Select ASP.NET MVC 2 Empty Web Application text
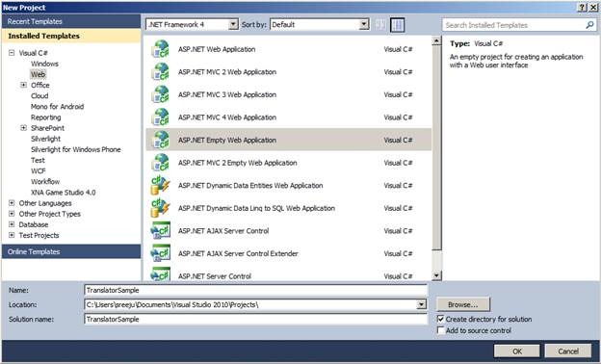This screenshot has width=601, height=364. pyautogui.click(x=237, y=163)
